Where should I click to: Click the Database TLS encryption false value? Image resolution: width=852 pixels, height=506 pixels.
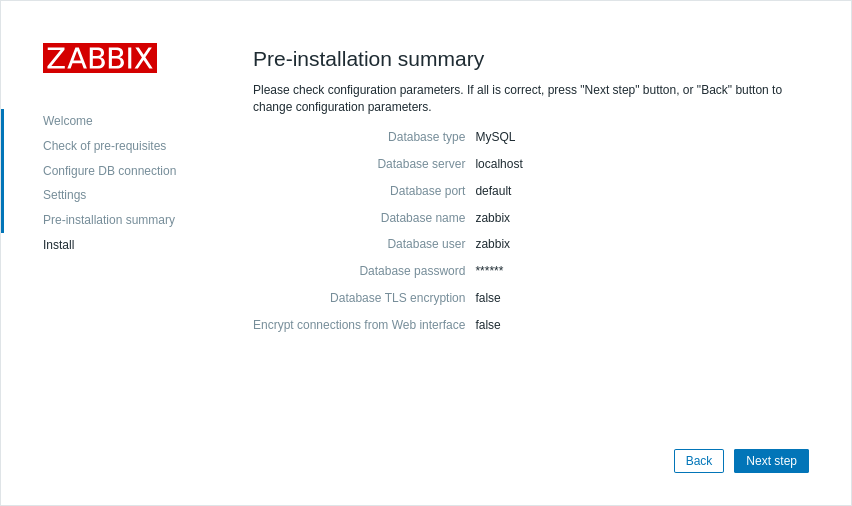(488, 298)
